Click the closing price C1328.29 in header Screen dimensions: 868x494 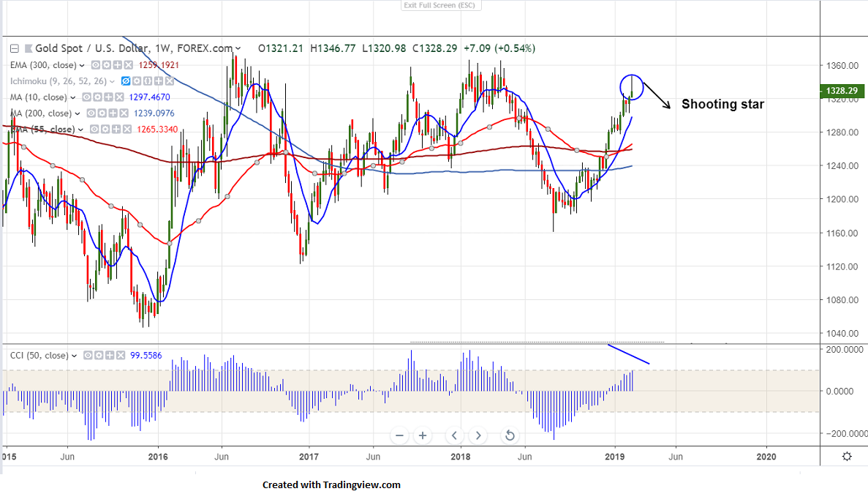[434, 49]
